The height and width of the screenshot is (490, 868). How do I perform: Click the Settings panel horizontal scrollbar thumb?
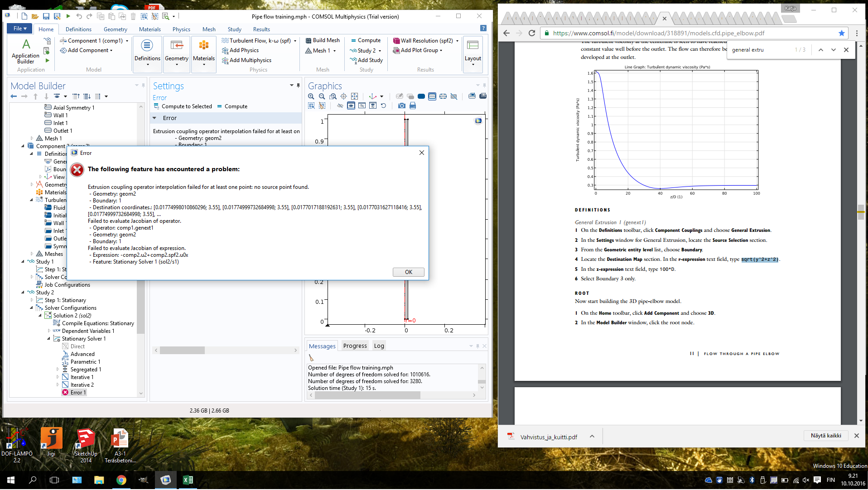[182, 351]
